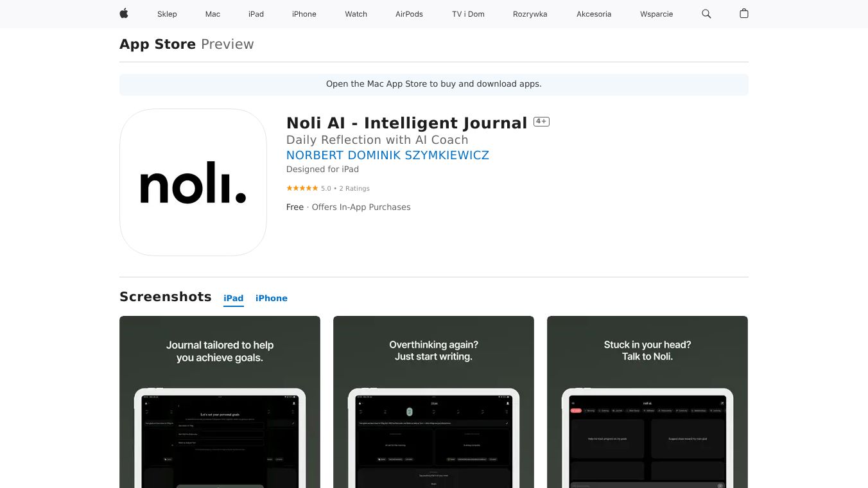Open the search magnifier icon

(706, 13)
